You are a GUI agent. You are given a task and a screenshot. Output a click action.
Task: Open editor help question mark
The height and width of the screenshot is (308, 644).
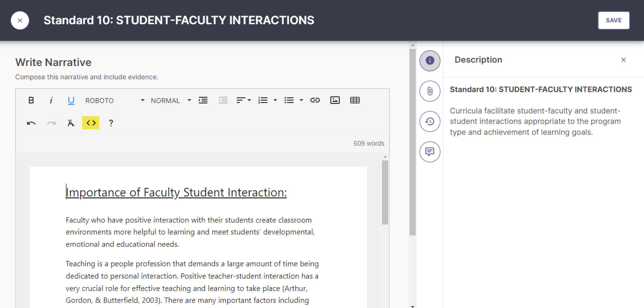click(x=111, y=123)
